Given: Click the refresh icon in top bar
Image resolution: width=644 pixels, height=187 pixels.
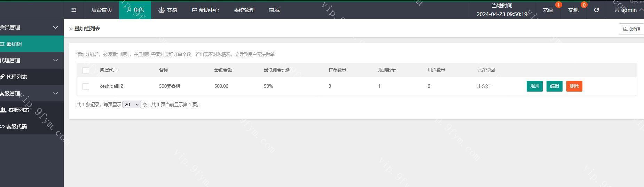Looking at the screenshot, I should tap(596, 10).
